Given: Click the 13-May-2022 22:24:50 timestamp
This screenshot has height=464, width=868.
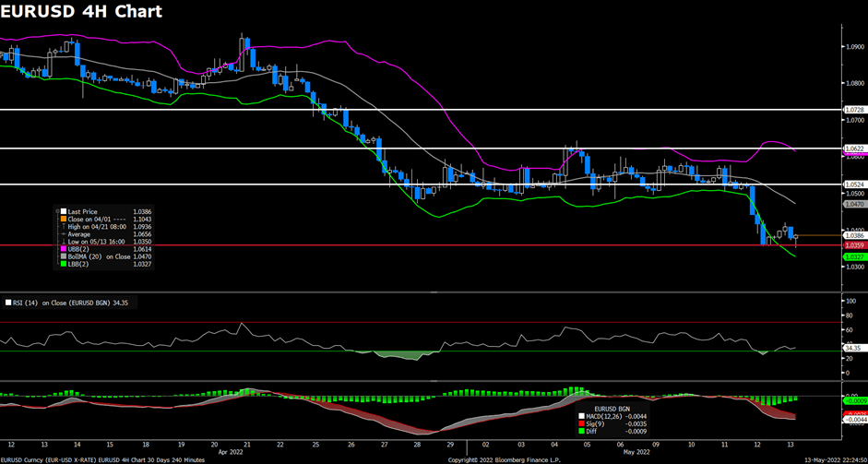Looking at the screenshot, I should 836,460.
